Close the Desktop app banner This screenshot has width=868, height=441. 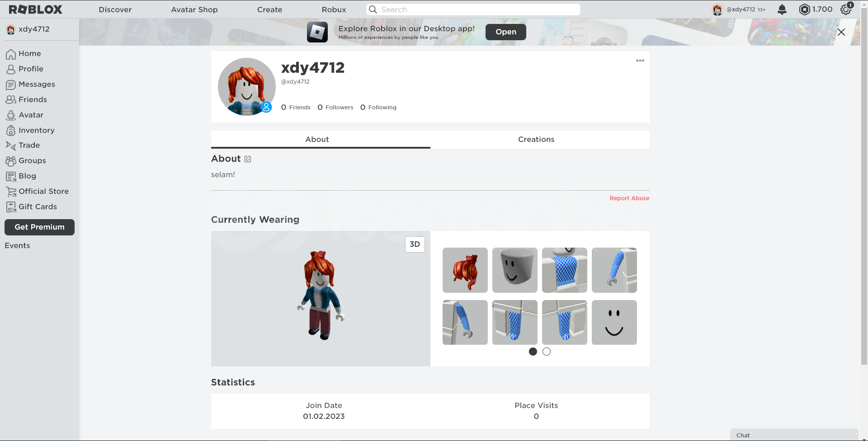(841, 32)
